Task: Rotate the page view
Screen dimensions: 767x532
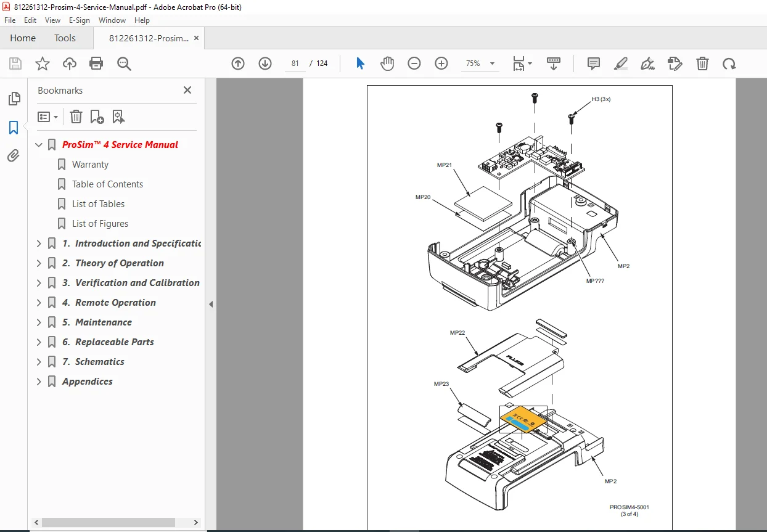Action: (x=729, y=63)
